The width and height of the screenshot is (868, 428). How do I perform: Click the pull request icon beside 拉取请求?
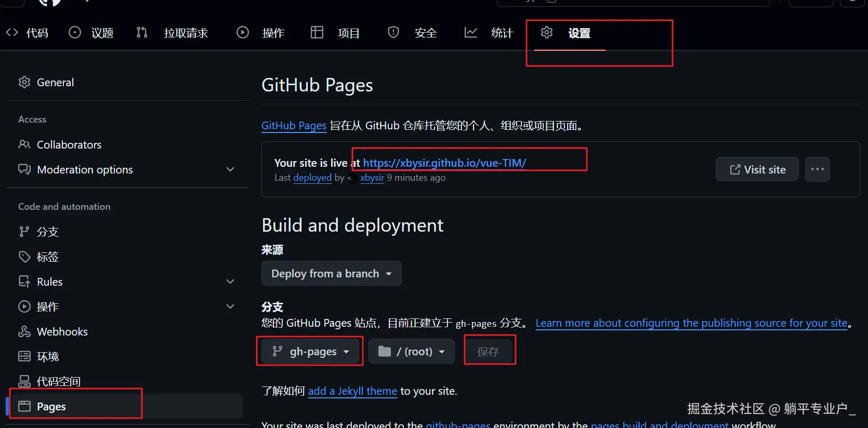pos(142,33)
